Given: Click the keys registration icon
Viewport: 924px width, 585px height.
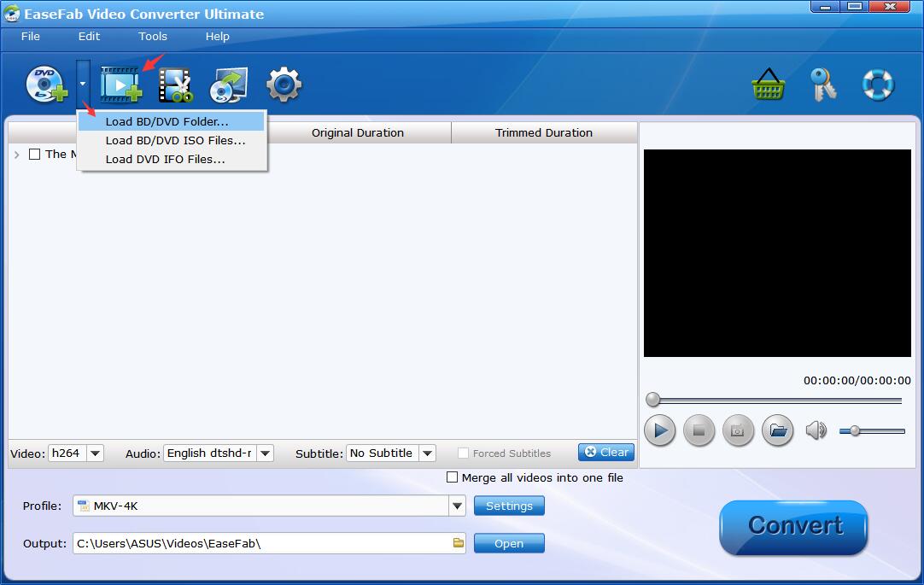Looking at the screenshot, I should coord(823,85).
